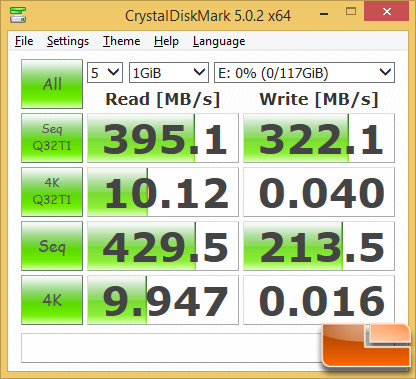The width and height of the screenshot is (416, 379).
Task: Open the Help menu
Action: (166, 41)
